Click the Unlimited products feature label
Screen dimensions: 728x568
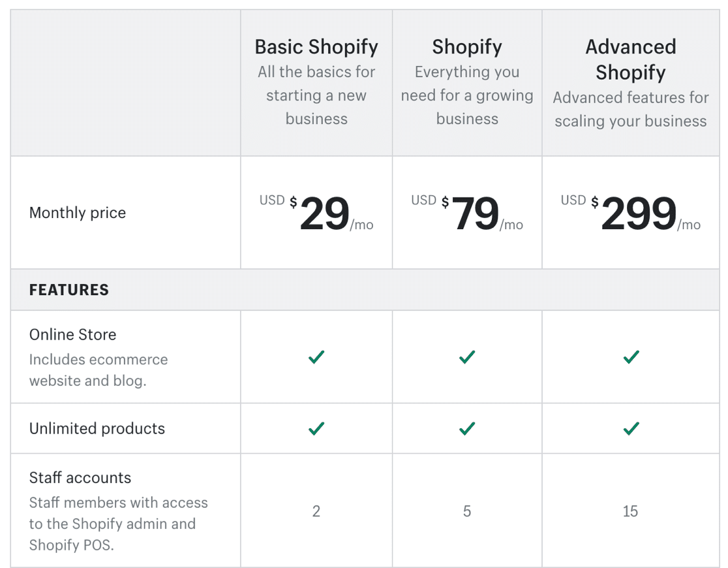click(x=97, y=429)
